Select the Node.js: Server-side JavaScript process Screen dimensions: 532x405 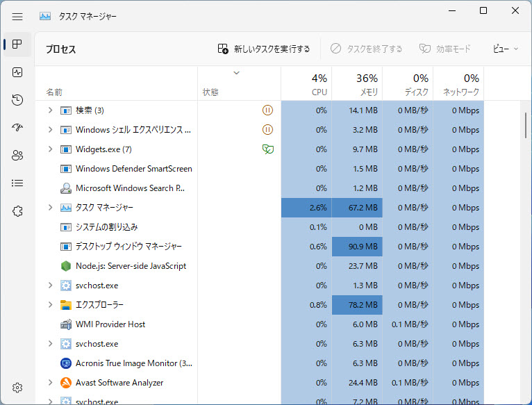pyautogui.click(x=131, y=265)
